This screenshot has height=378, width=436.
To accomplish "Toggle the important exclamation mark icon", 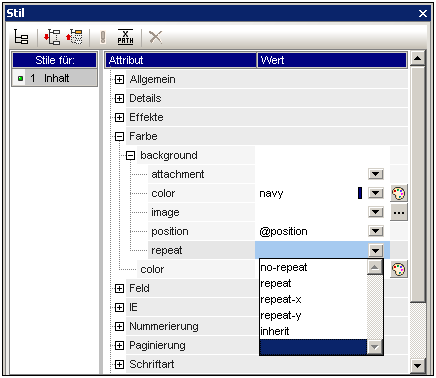I will (103, 37).
